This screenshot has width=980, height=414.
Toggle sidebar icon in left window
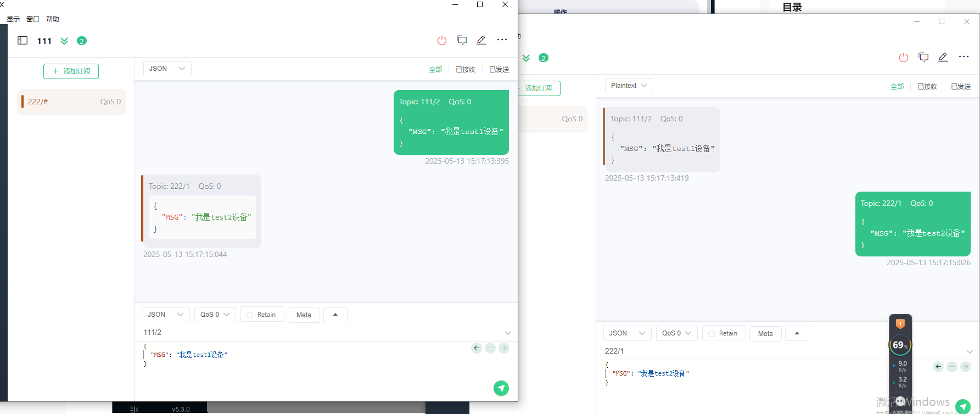(23, 41)
